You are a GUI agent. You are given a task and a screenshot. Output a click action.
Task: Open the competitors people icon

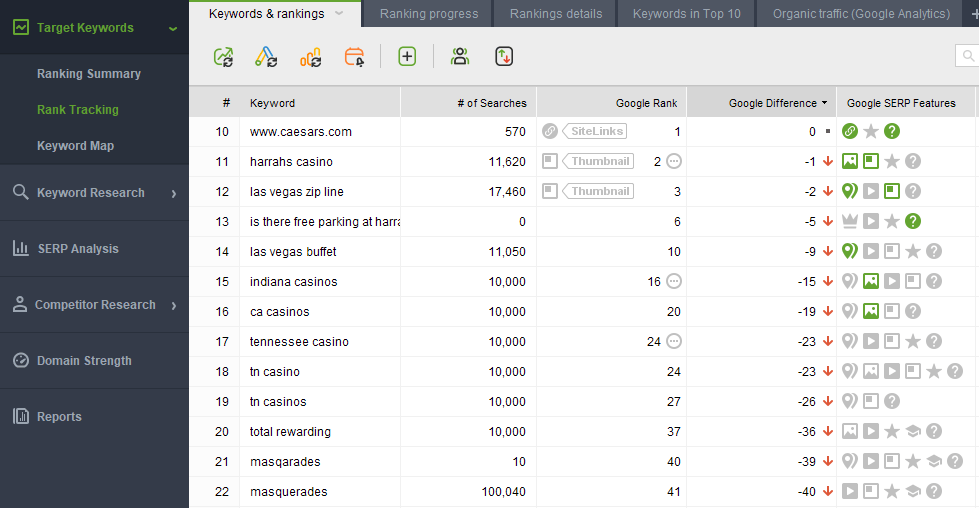(x=460, y=57)
